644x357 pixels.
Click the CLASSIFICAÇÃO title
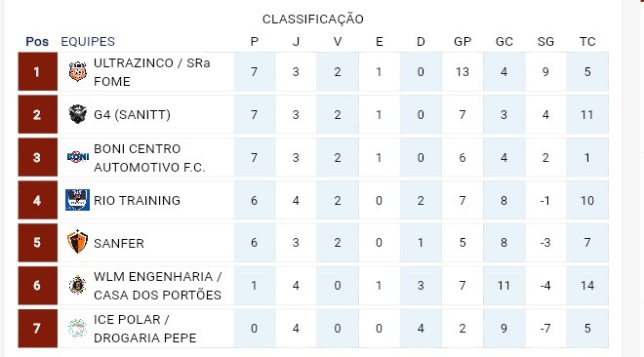(x=313, y=19)
